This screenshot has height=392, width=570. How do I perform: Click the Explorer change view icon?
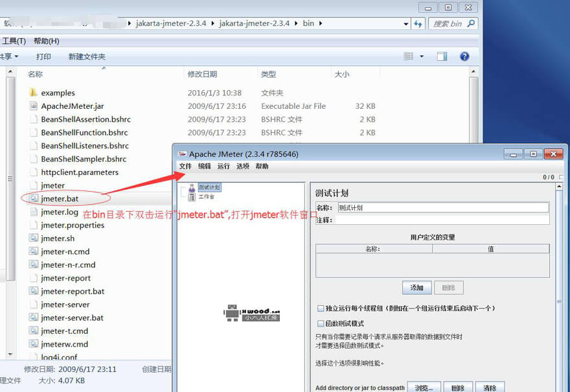click(409, 56)
